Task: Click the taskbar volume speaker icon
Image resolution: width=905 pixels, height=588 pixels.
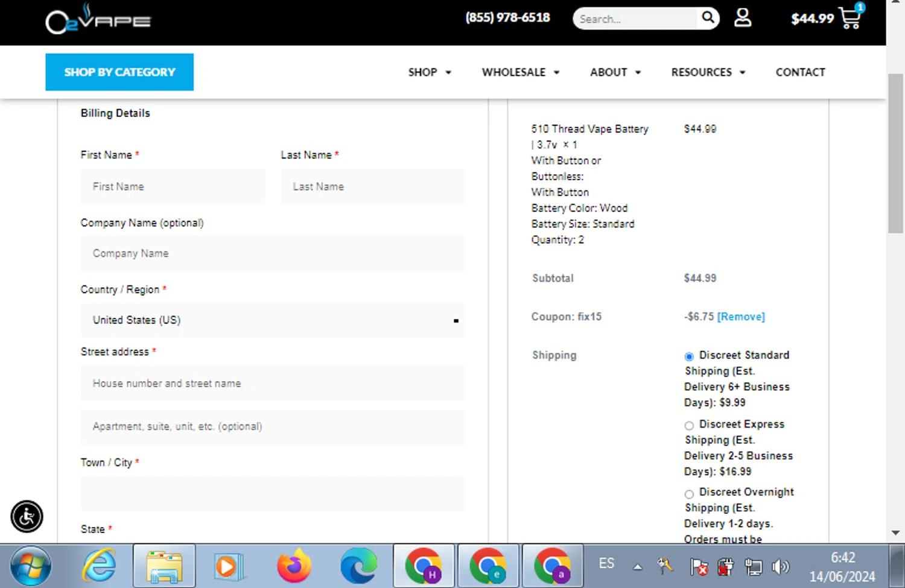Action: pos(781,566)
